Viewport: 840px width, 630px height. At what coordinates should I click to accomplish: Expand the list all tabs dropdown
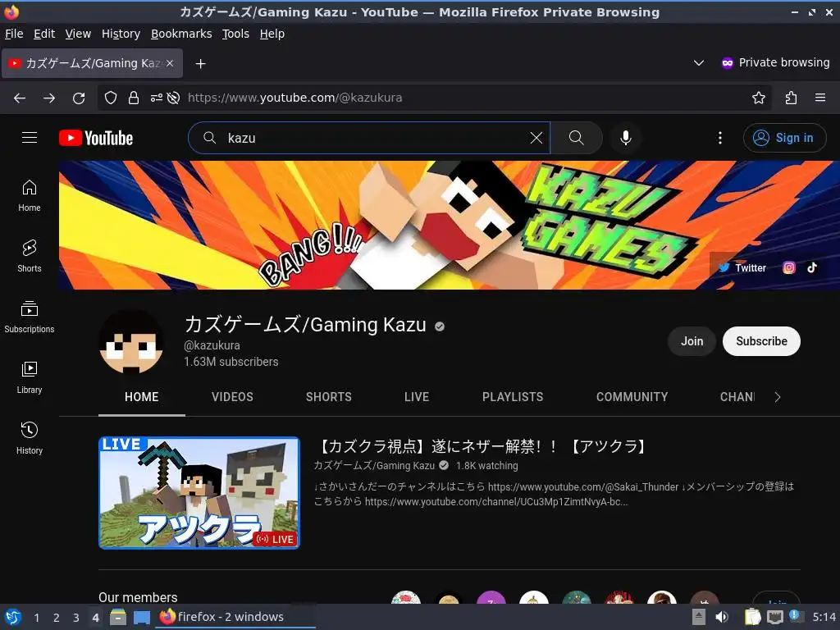pyautogui.click(x=699, y=62)
